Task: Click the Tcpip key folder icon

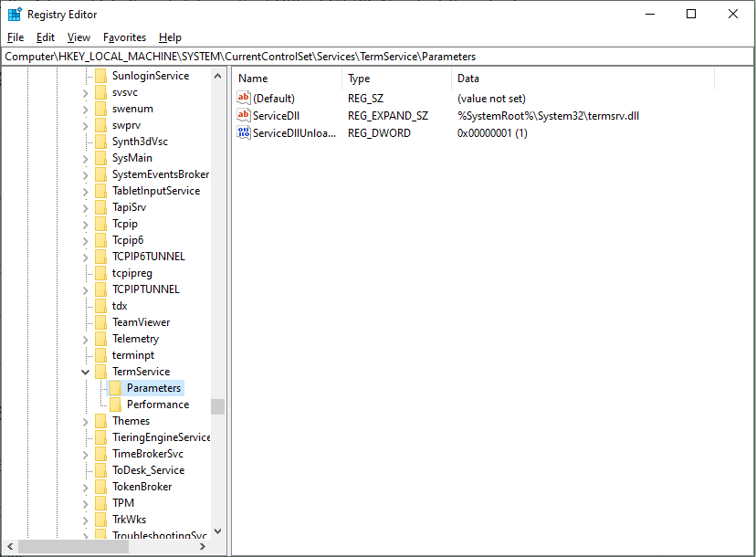Action: [x=101, y=224]
